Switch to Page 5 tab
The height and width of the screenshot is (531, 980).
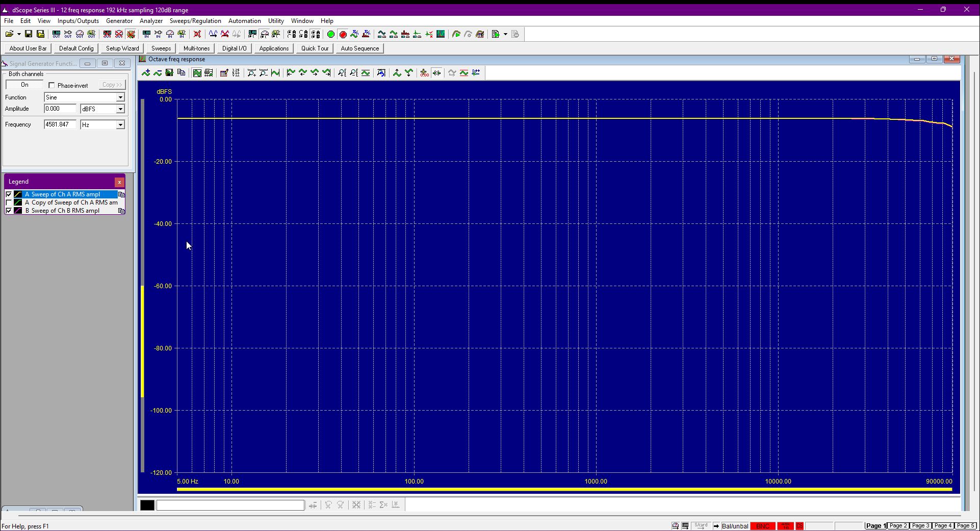(x=965, y=526)
